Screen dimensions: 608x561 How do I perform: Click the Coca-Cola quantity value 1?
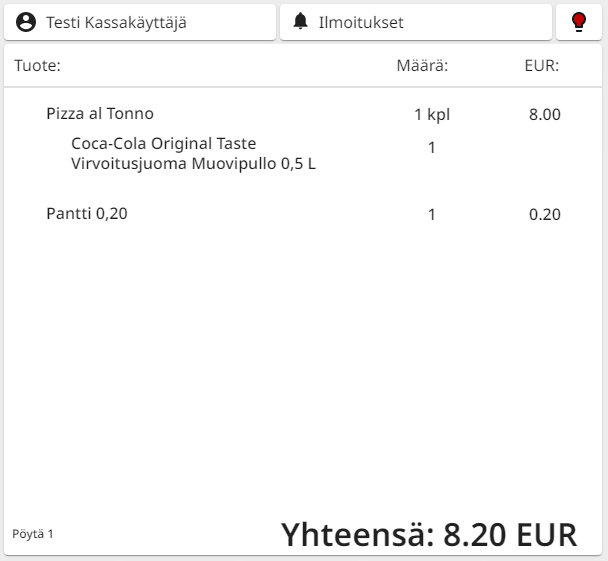click(x=432, y=148)
